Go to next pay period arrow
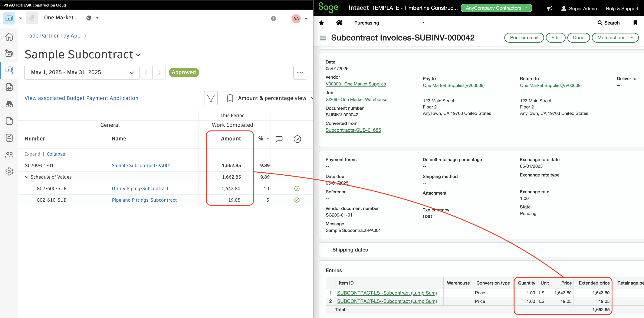Viewport: 644px width, 318px height. (x=159, y=72)
